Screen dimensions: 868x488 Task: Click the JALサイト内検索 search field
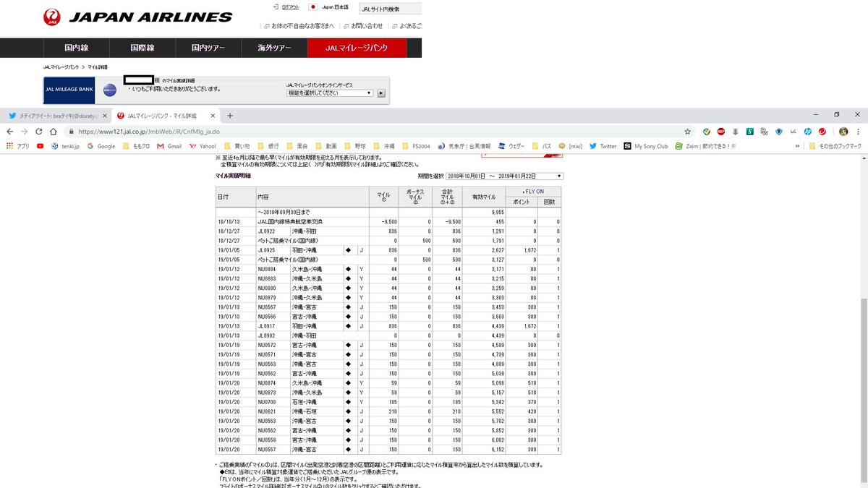point(389,9)
